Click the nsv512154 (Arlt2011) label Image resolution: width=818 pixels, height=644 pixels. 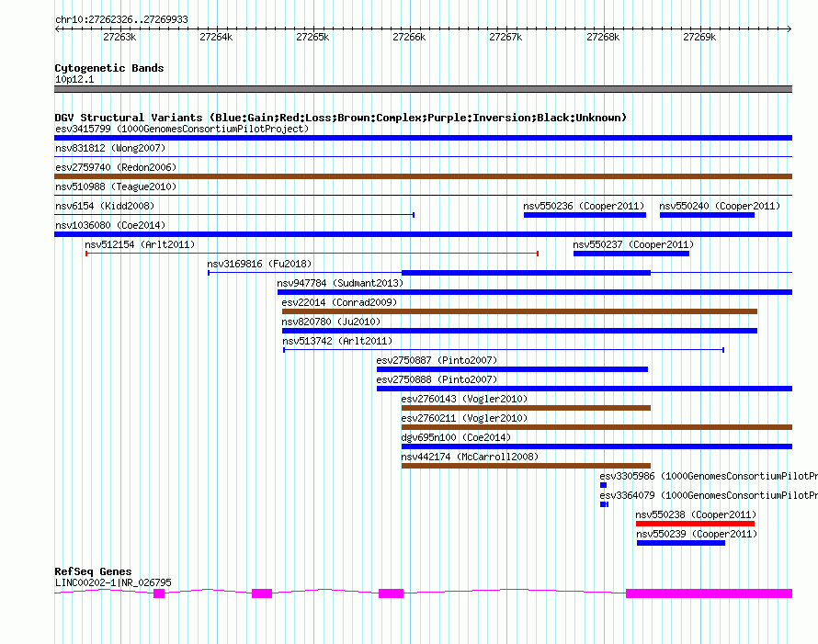[140, 244]
